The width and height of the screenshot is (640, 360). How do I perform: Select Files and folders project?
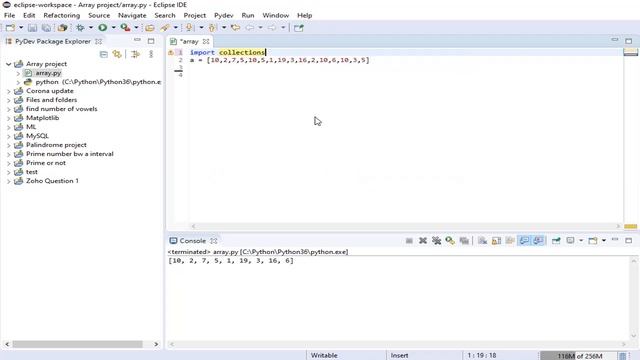point(51,100)
